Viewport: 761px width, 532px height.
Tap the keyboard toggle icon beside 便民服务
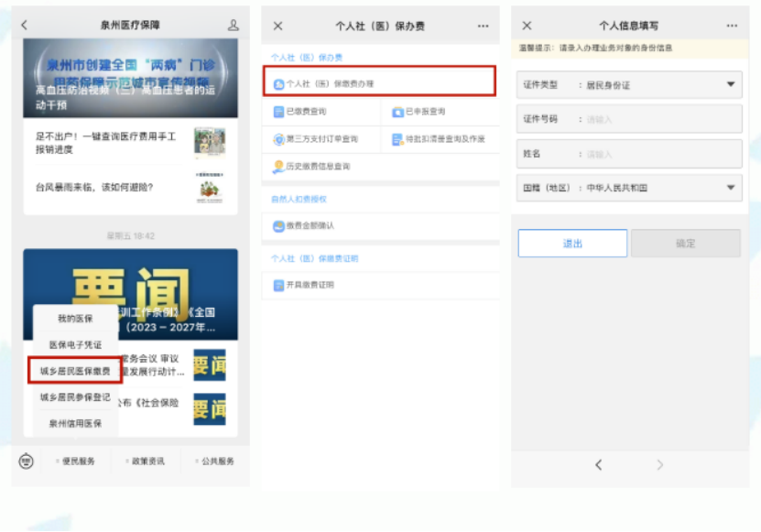26,461
